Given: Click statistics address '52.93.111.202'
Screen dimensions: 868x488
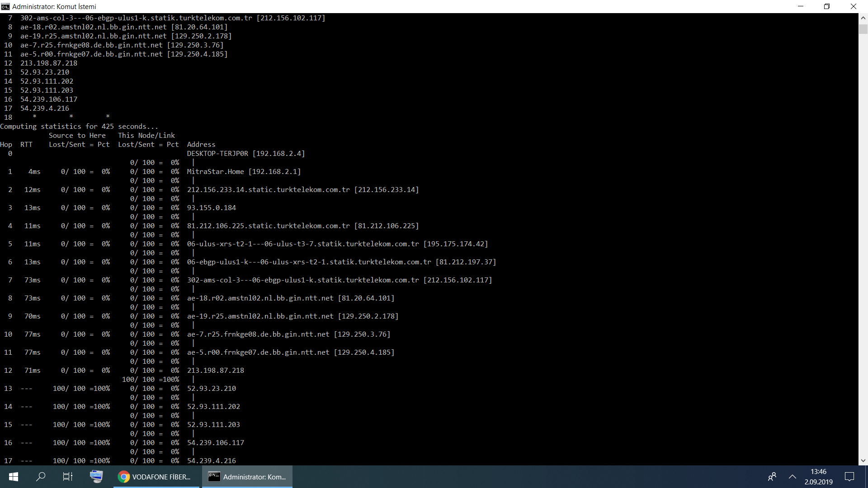Looking at the screenshot, I should pyautogui.click(x=213, y=407).
